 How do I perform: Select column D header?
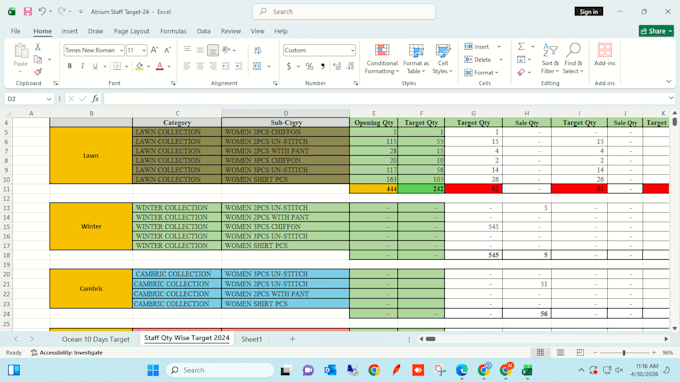[285, 113]
